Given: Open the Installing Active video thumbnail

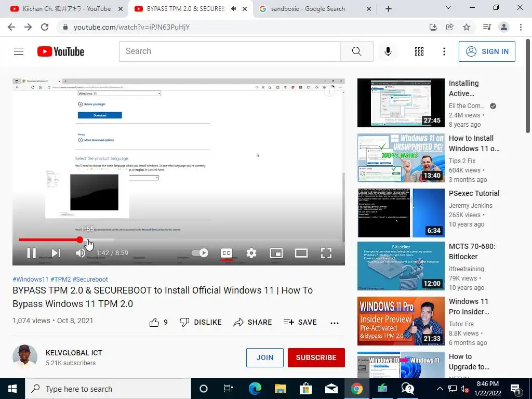Looking at the screenshot, I should pos(401,103).
